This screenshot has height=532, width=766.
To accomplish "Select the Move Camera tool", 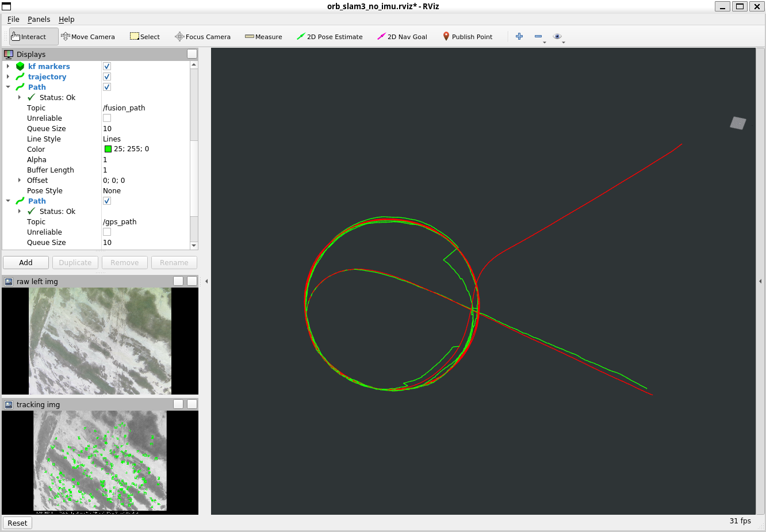I will coord(88,36).
